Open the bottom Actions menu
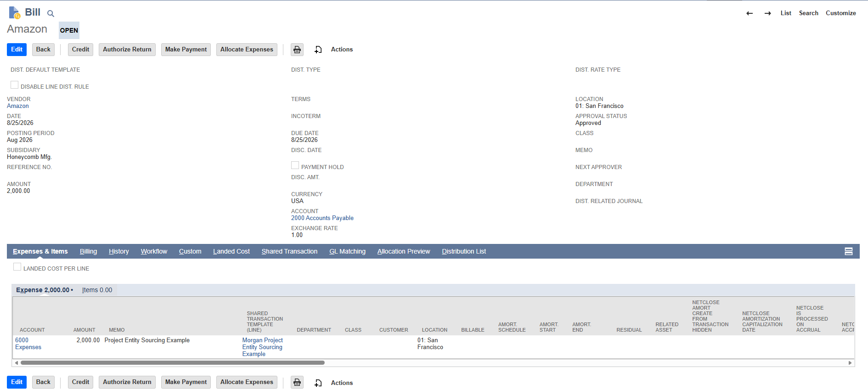Screen dimensions: 868x390 pyautogui.click(x=342, y=383)
